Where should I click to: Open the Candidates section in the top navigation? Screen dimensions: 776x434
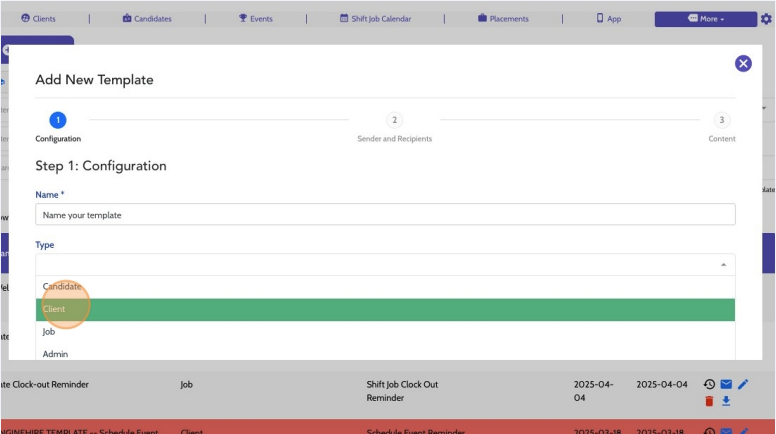(x=147, y=18)
